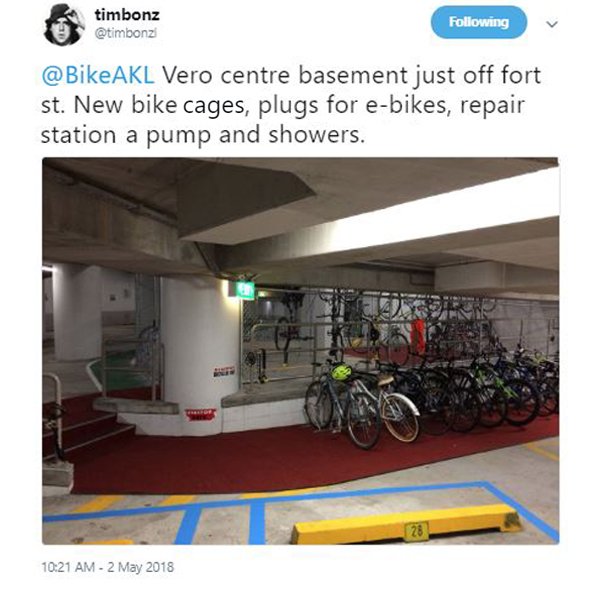Open the @BikeAKL mention link

pos(98,75)
